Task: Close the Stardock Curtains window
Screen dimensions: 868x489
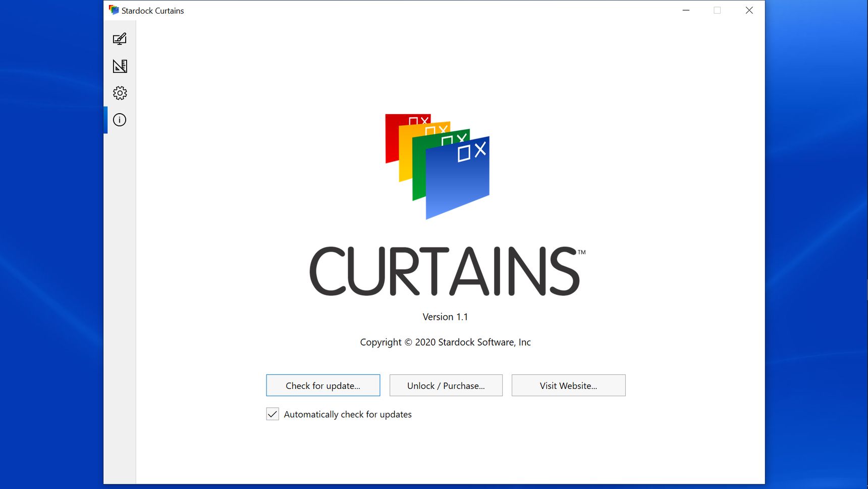Action: (x=749, y=10)
